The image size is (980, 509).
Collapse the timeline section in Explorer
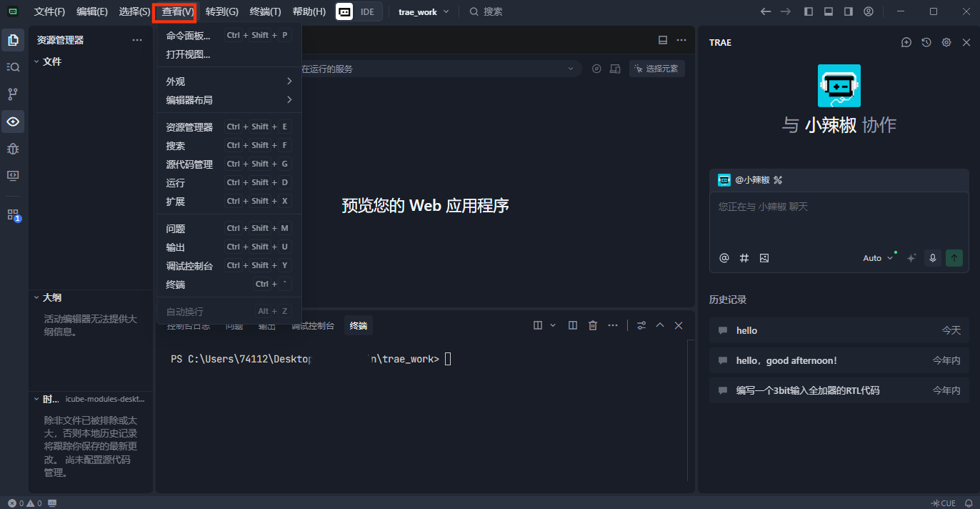[x=37, y=399]
